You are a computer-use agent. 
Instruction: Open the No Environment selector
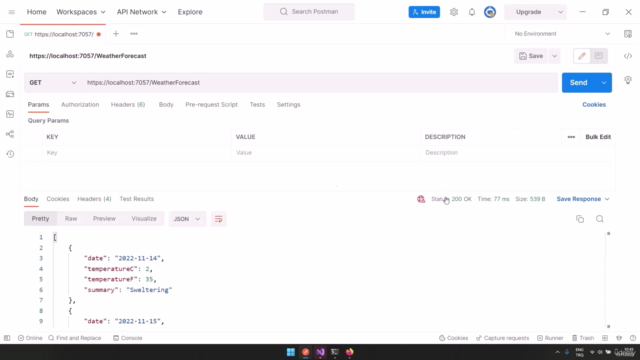562,34
